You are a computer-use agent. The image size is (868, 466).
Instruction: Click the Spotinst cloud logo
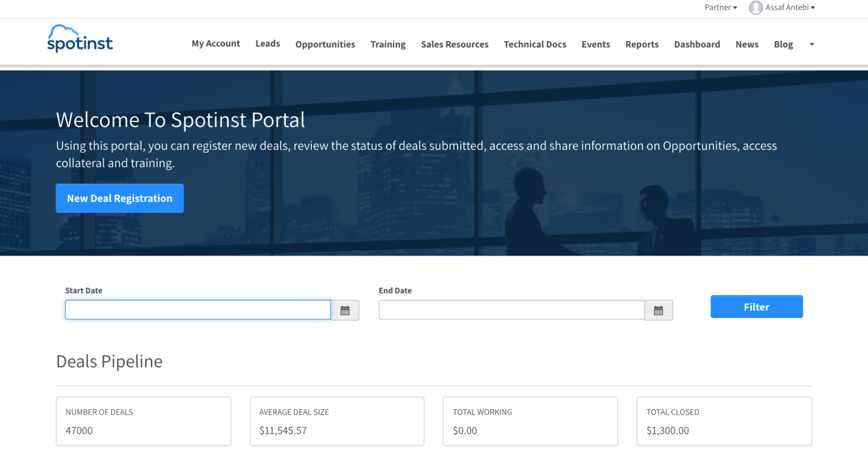(x=80, y=38)
